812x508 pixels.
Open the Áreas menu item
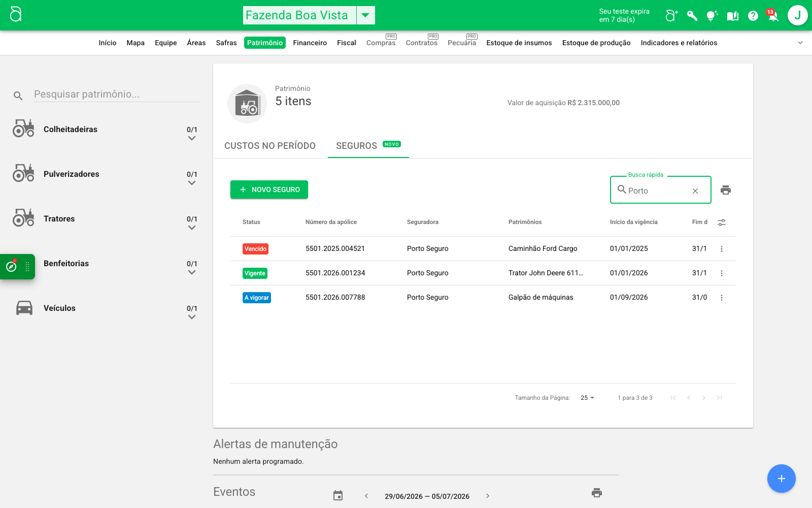click(196, 43)
